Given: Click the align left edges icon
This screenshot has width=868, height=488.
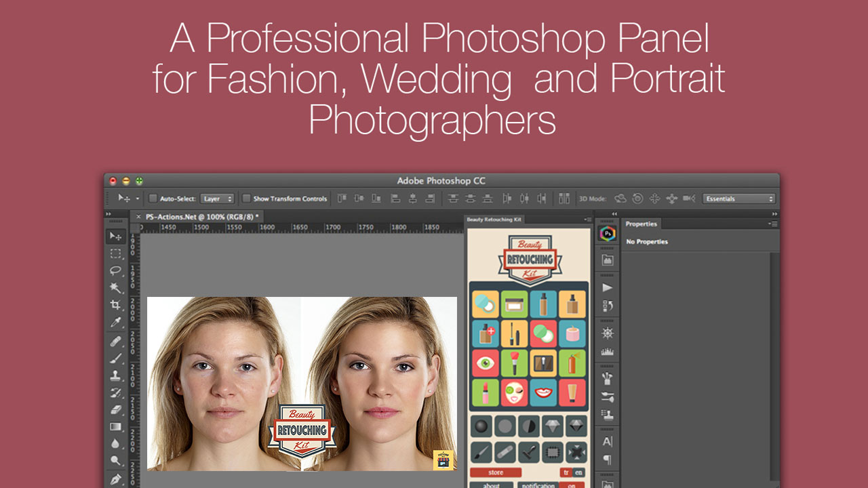Looking at the screenshot, I should point(395,199).
